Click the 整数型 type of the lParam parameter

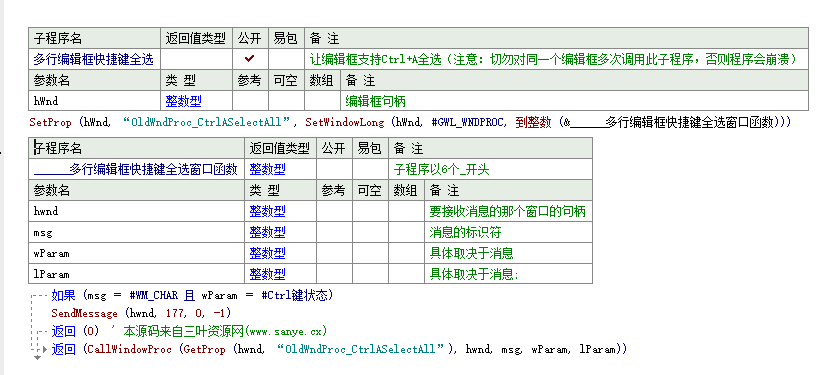(267, 274)
